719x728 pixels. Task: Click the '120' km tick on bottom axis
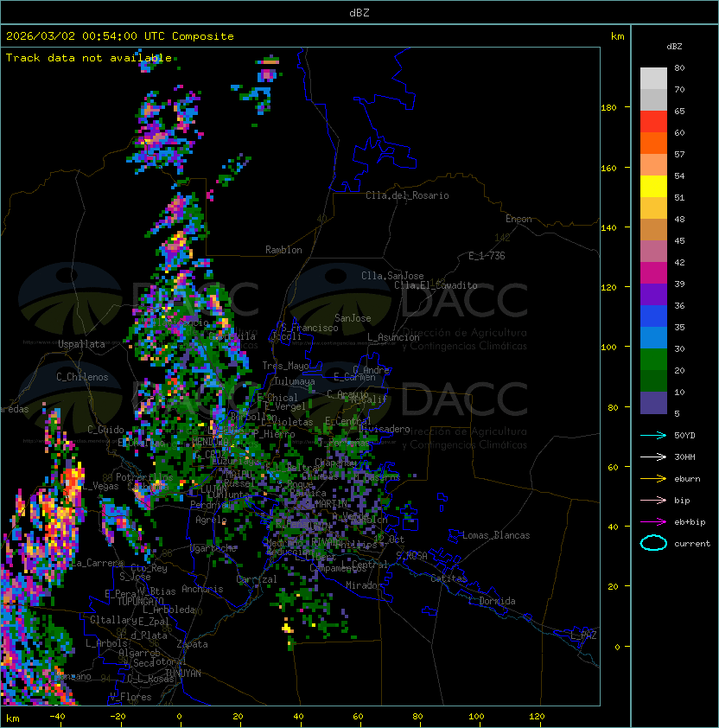[x=537, y=717]
